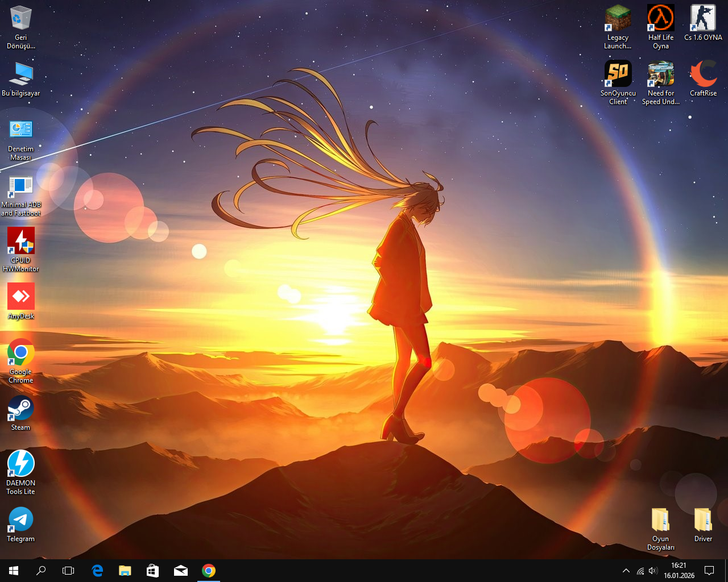
Task: Select the Bu bilgisayar desktop icon
Action: [x=21, y=79]
